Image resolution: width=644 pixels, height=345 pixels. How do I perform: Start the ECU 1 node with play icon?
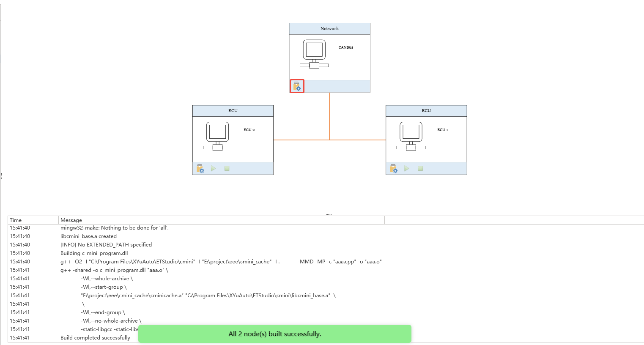point(406,168)
